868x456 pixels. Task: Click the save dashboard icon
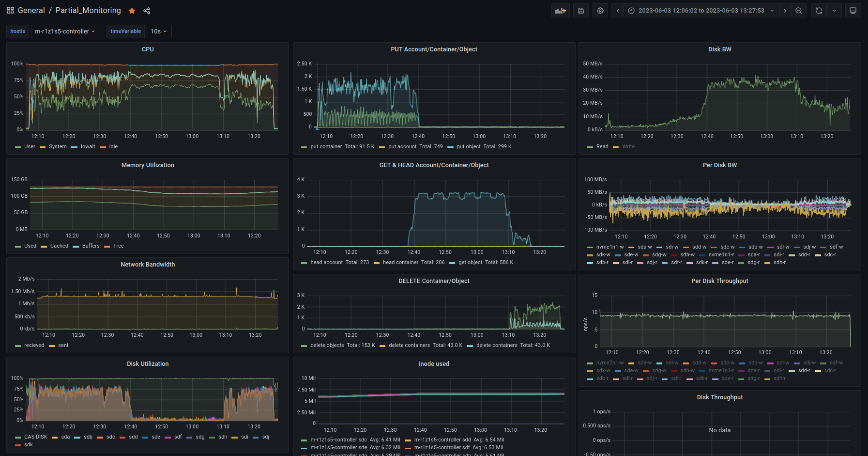coord(581,11)
